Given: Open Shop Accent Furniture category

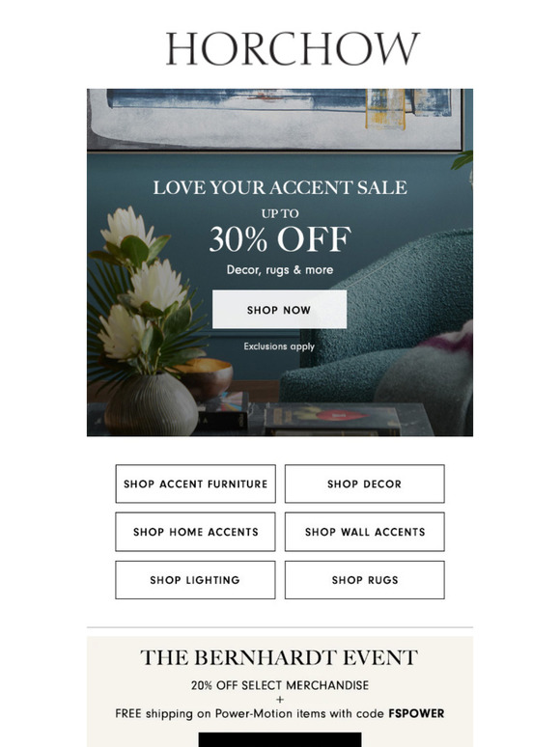Looking at the screenshot, I should click(x=195, y=484).
